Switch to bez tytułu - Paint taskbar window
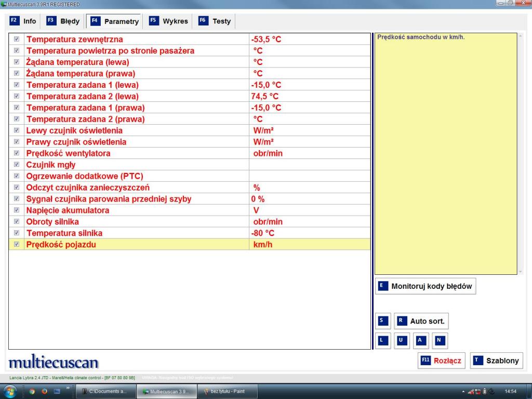The height and width of the screenshot is (399, 532). [x=228, y=391]
